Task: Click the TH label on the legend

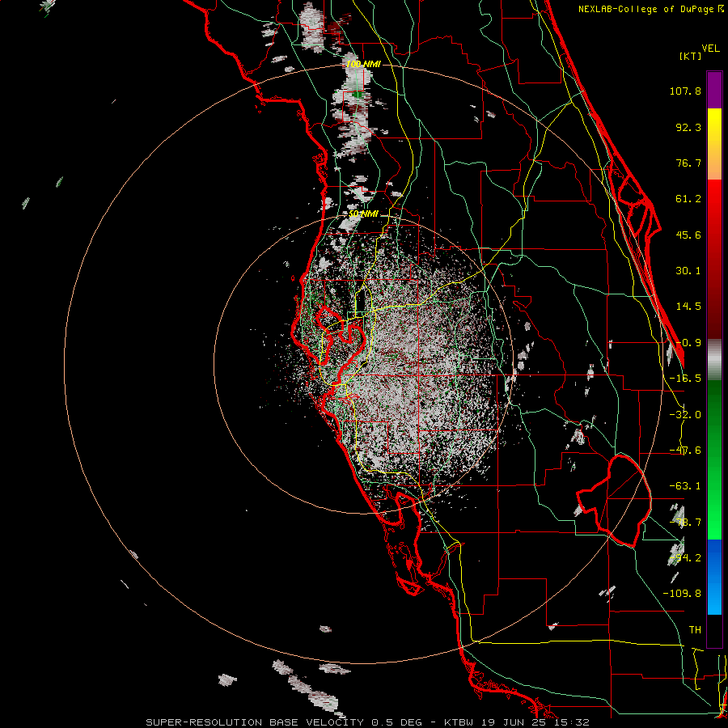Action: pos(695,629)
